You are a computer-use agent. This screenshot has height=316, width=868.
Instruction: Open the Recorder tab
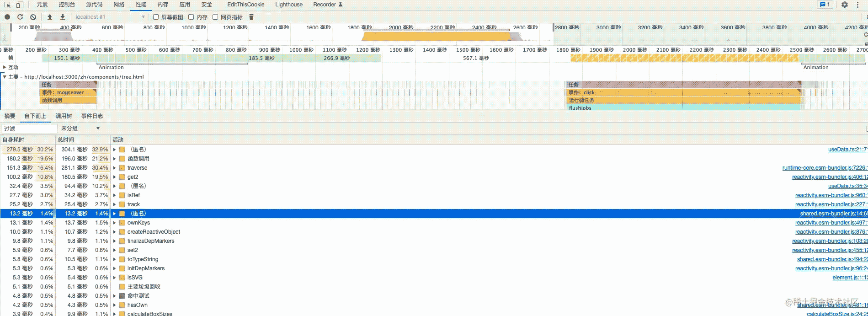pyautogui.click(x=328, y=5)
